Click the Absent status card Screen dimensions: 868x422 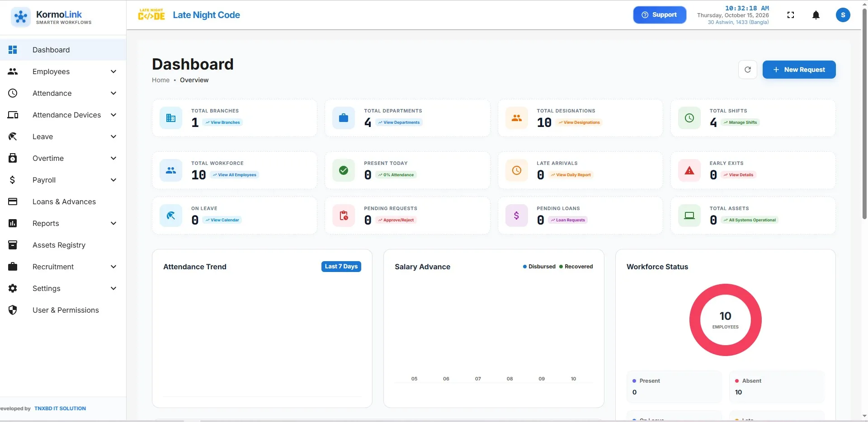[x=777, y=387]
